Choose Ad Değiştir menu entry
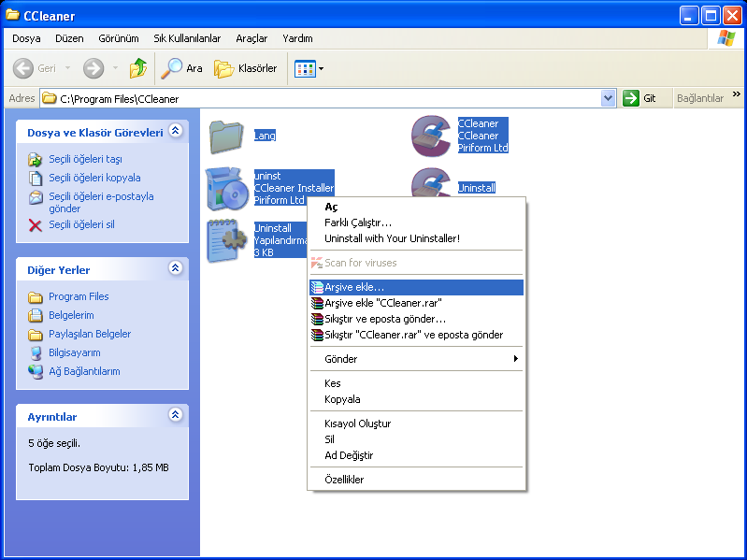Image resolution: width=747 pixels, height=560 pixels. (x=417, y=455)
